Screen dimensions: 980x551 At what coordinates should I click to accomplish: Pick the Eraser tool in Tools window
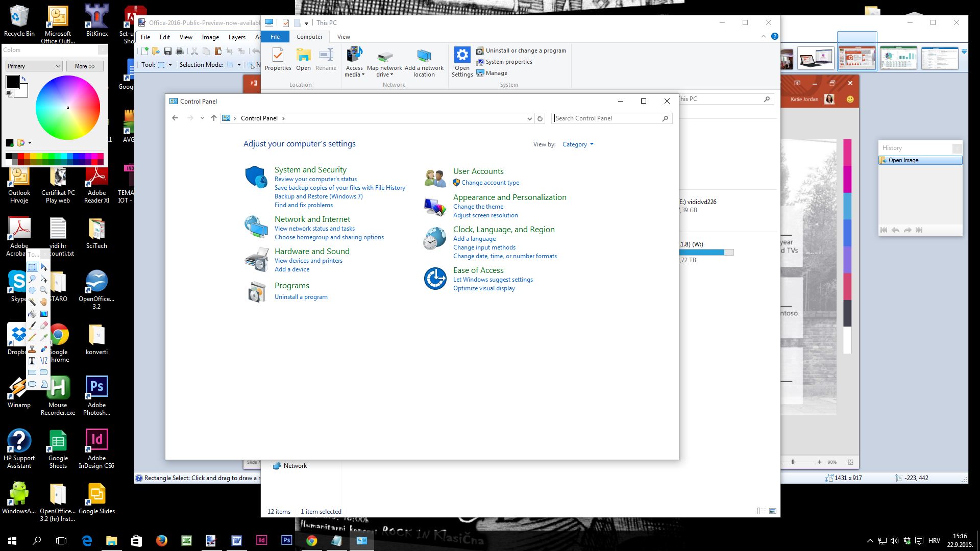point(44,325)
